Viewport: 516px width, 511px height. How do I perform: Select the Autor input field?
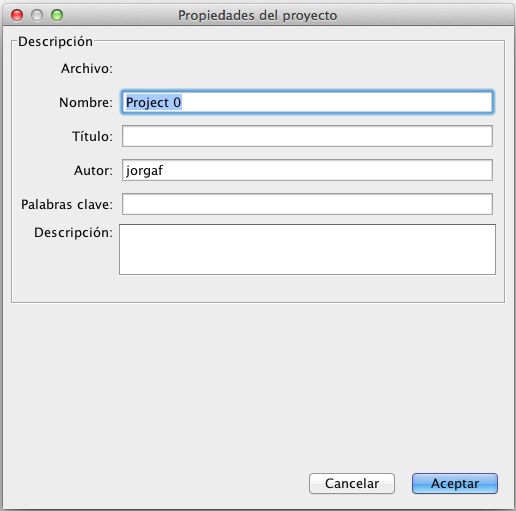307,170
